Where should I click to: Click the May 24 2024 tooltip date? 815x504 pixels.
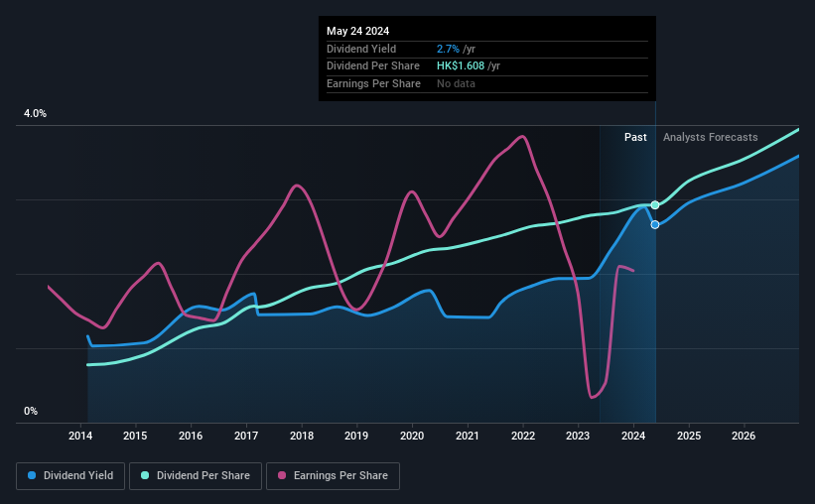[x=357, y=31]
